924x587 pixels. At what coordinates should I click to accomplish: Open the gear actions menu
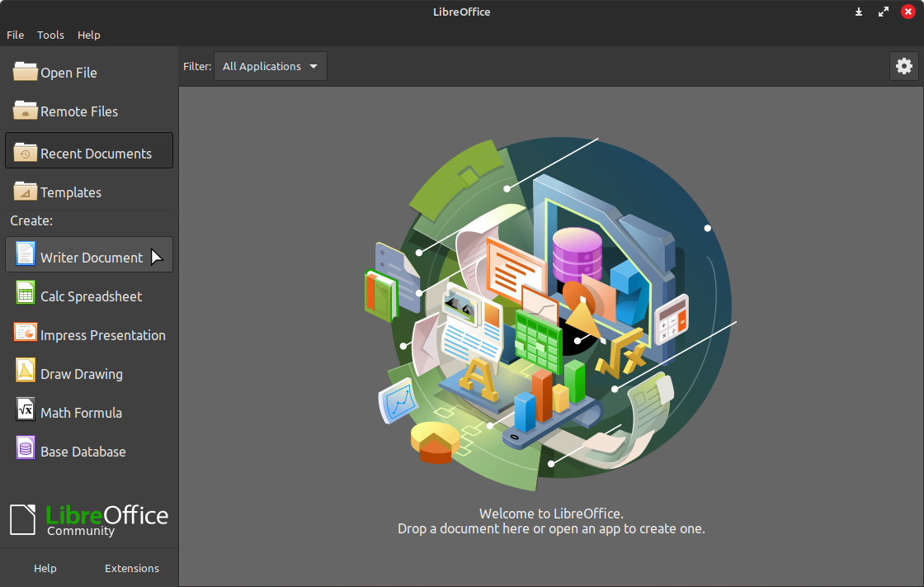[x=904, y=66]
